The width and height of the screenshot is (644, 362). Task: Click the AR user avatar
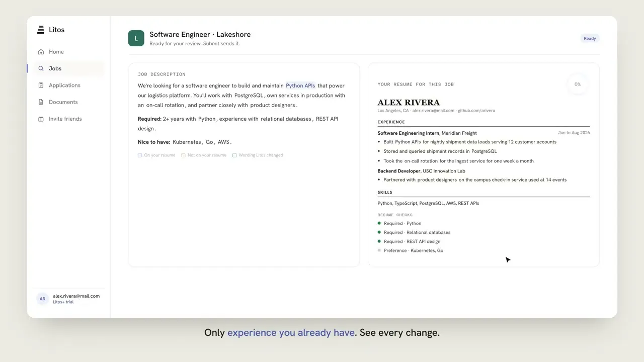coord(43,299)
